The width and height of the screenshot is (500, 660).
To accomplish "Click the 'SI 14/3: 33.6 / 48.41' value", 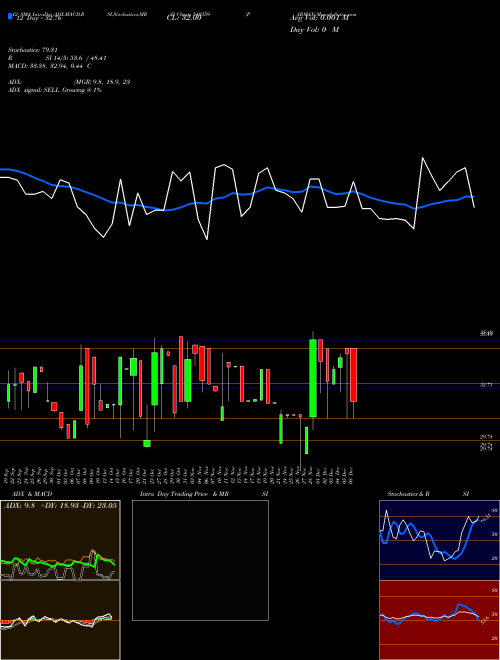I will [x=76, y=58].
